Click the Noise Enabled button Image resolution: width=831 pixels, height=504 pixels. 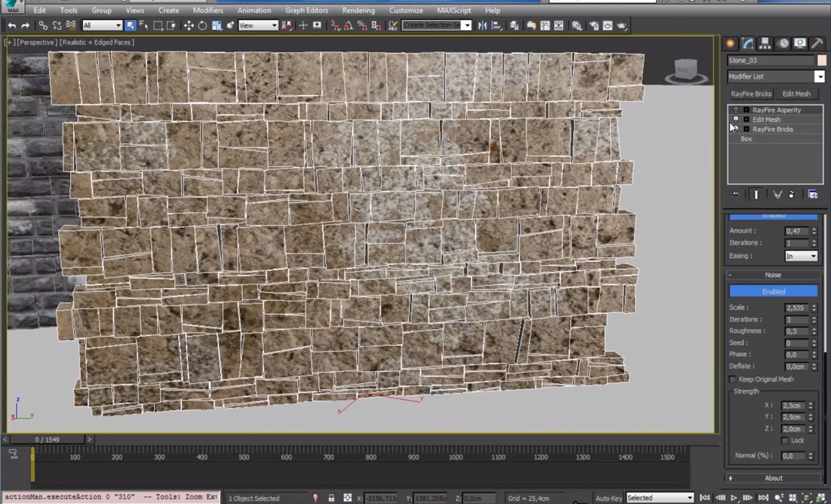coord(773,291)
